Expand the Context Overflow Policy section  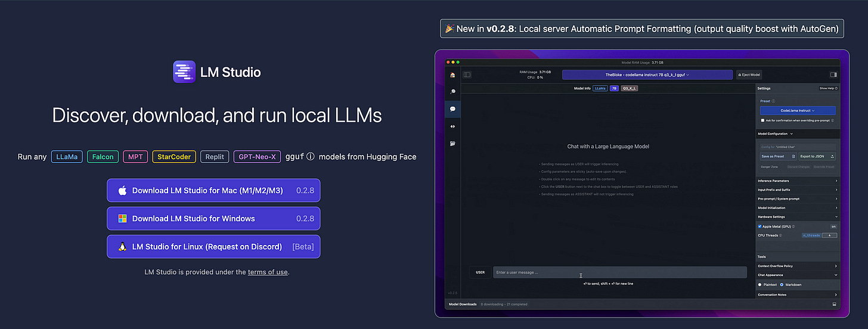coord(797,266)
